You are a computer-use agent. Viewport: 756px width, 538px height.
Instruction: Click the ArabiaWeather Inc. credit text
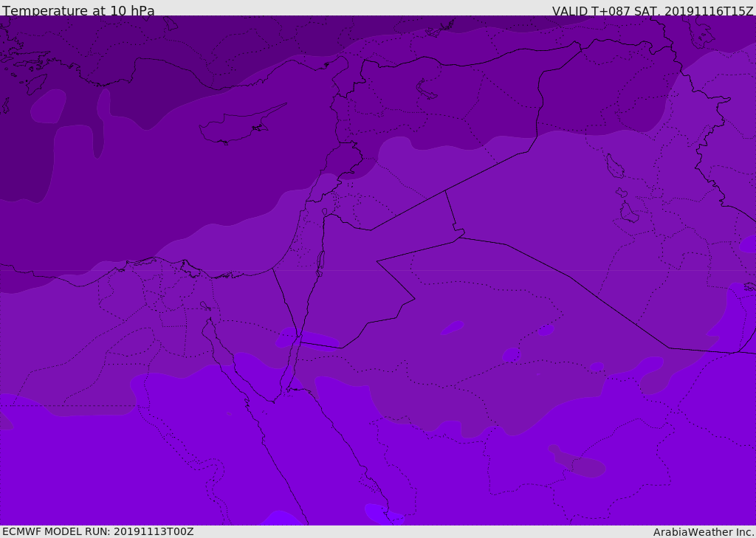[x=704, y=532]
